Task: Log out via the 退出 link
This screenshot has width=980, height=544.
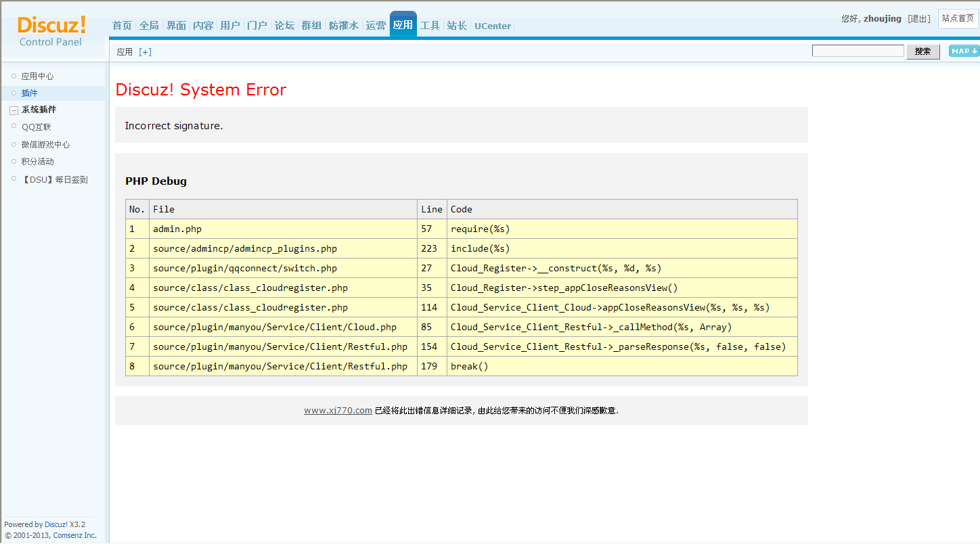Action: [x=919, y=19]
